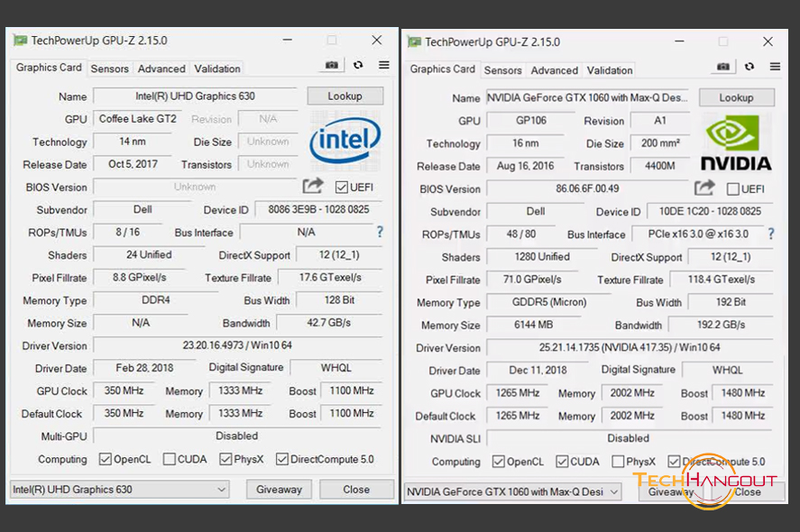This screenshot has width=800, height=532.
Task: Go to the Validation tab in the Intel window
Action: pos(217,69)
